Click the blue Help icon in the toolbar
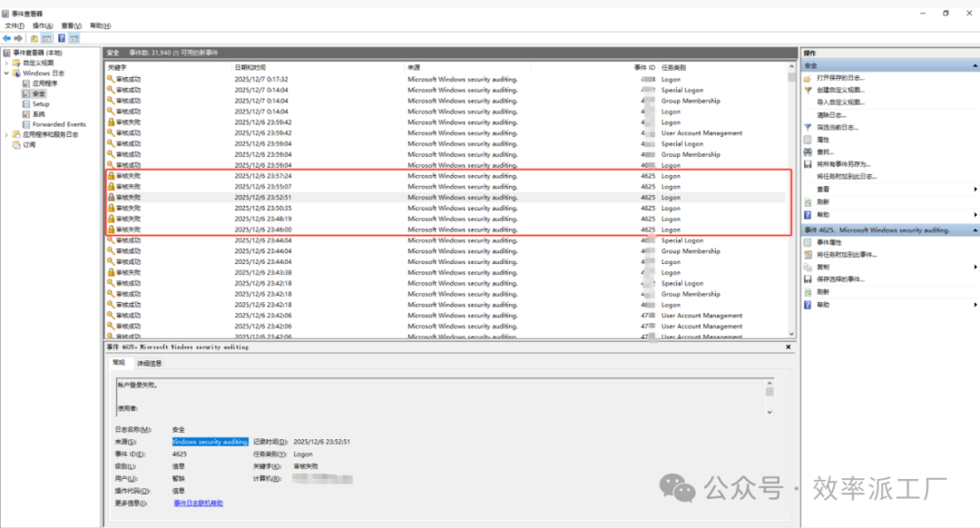The height and width of the screenshot is (528, 980). pyautogui.click(x=62, y=38)
